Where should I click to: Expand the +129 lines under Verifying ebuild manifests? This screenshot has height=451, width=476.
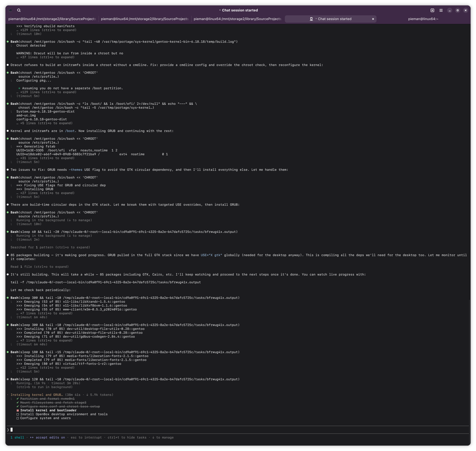tap(46, 30)
